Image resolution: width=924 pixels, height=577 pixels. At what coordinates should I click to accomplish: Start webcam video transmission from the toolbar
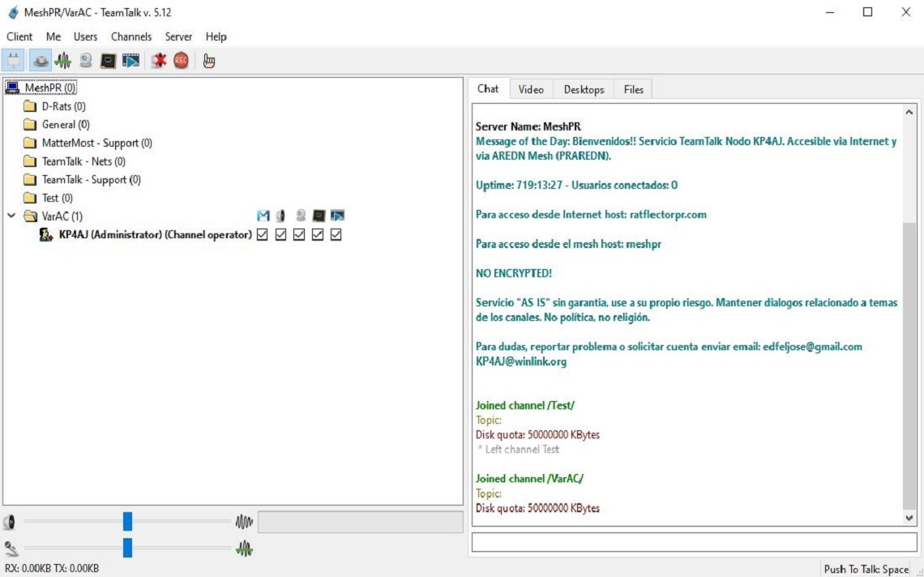(x=86, y=60)
